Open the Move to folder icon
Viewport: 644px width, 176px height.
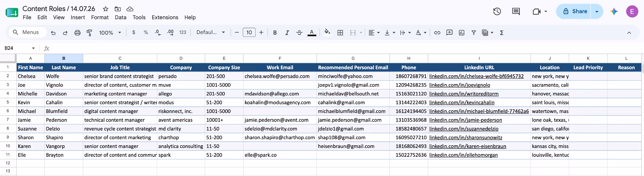(x=118, y=9)
